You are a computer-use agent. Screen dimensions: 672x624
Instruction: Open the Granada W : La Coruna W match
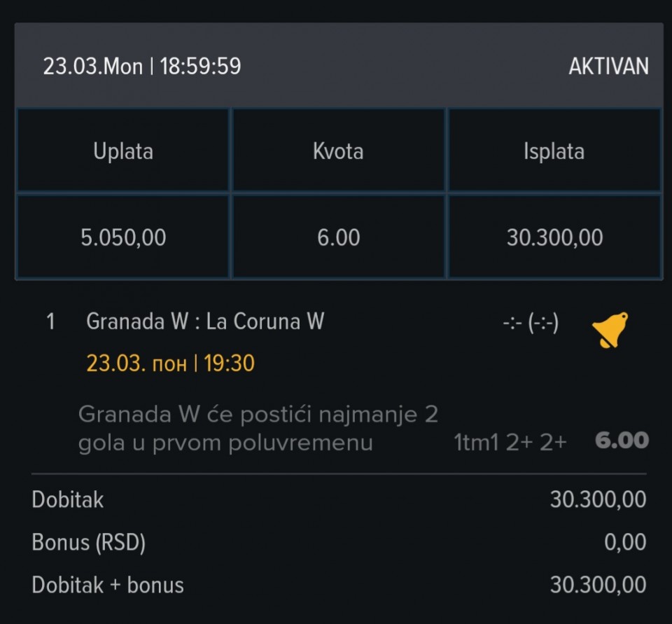point(205,321)
